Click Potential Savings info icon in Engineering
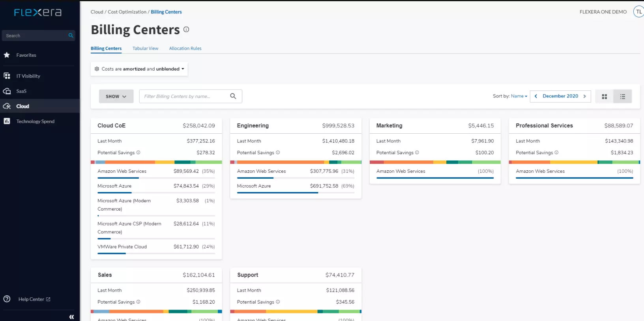 (x=278, y=153)
